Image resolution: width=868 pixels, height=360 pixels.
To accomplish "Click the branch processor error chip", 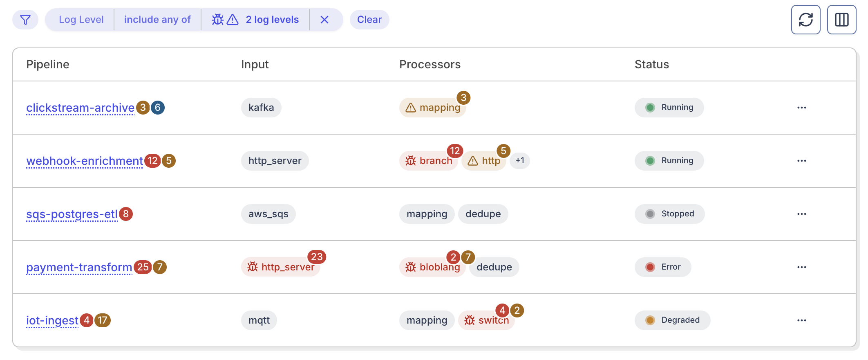I will tap(429, 161).
